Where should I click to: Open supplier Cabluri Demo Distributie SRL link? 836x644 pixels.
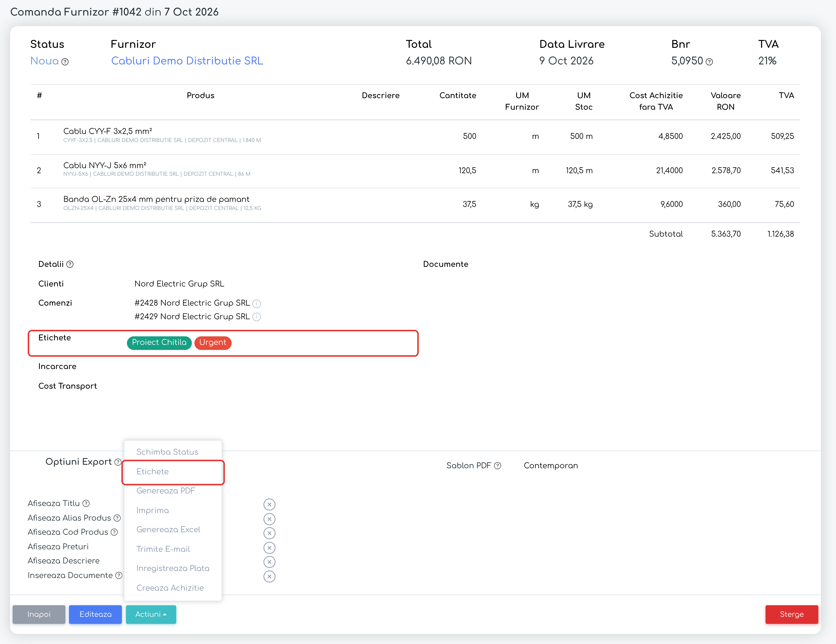(x=187, y=61)
